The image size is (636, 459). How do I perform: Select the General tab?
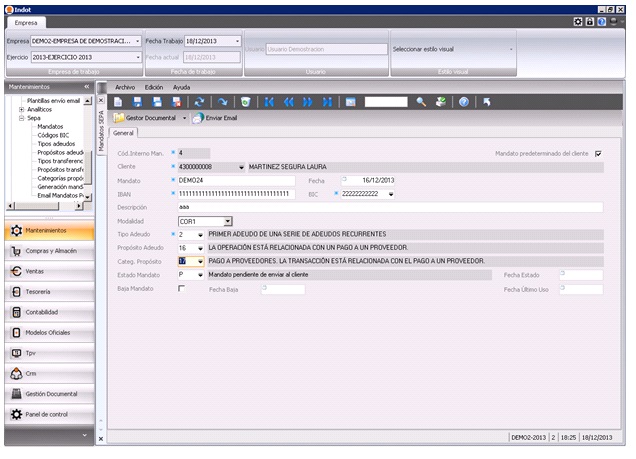click(124, 132)
